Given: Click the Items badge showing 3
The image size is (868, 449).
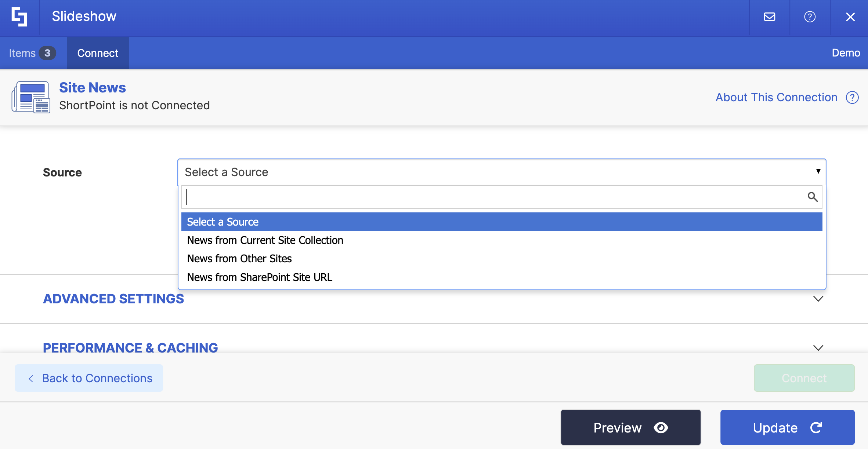Looking at the screenshot, I should pos(47,53).
